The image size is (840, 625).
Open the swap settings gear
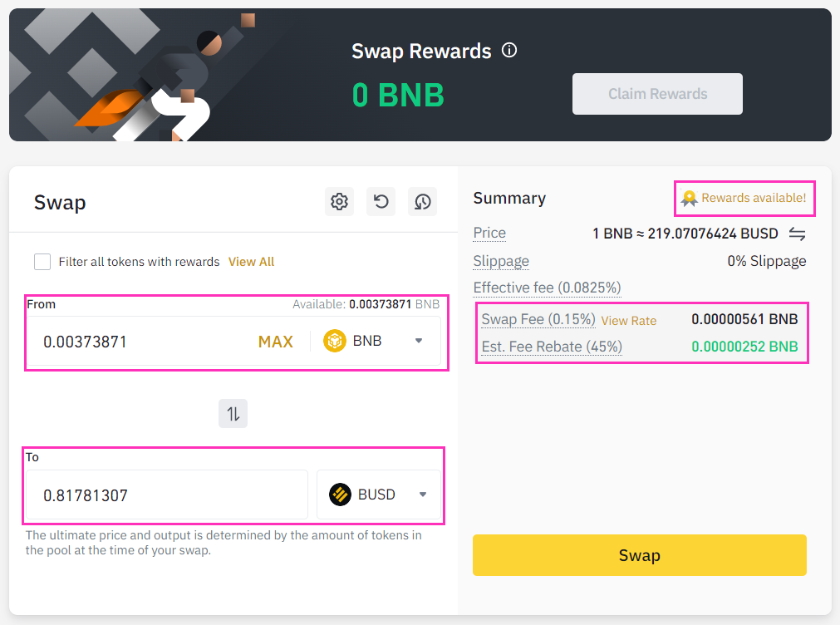(x=339, y=201)
